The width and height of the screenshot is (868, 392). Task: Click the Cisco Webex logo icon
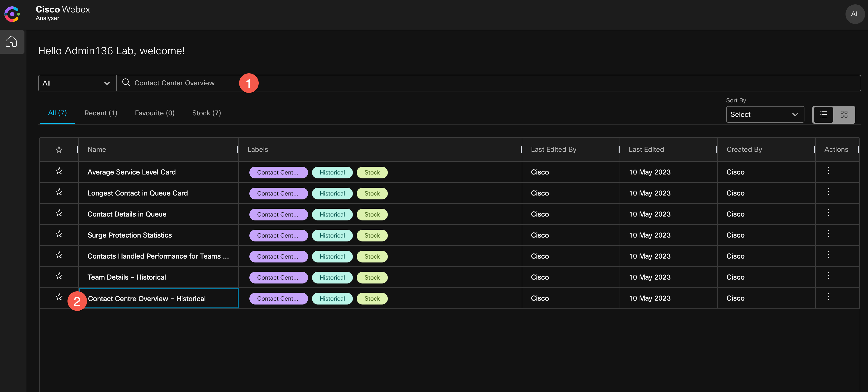coord(12,14)
